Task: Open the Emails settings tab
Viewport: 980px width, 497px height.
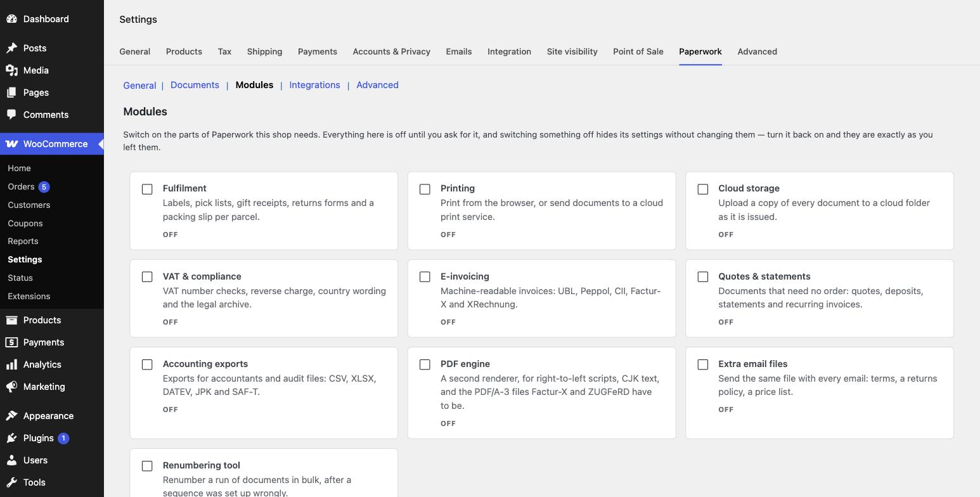Action: [459, 51]
